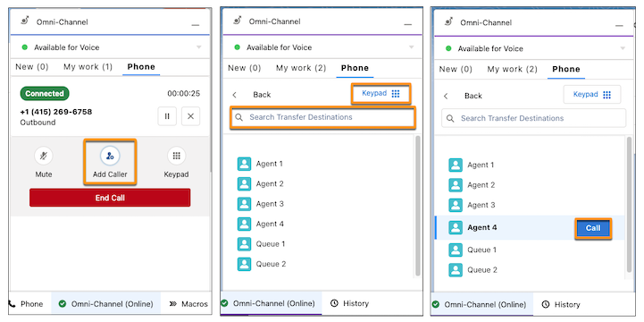
Task: Click the Queue 1 avatar icon in the middle panel
Action: 244,244
